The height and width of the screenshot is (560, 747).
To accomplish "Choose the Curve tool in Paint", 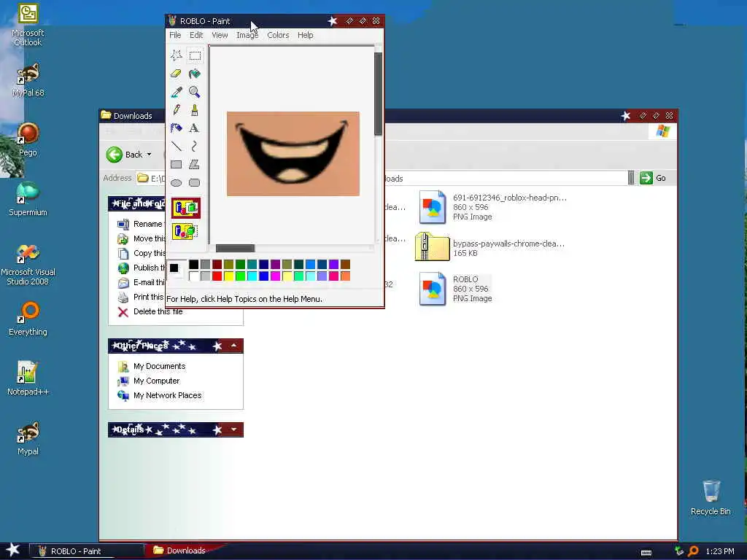I will click(194, 146).
